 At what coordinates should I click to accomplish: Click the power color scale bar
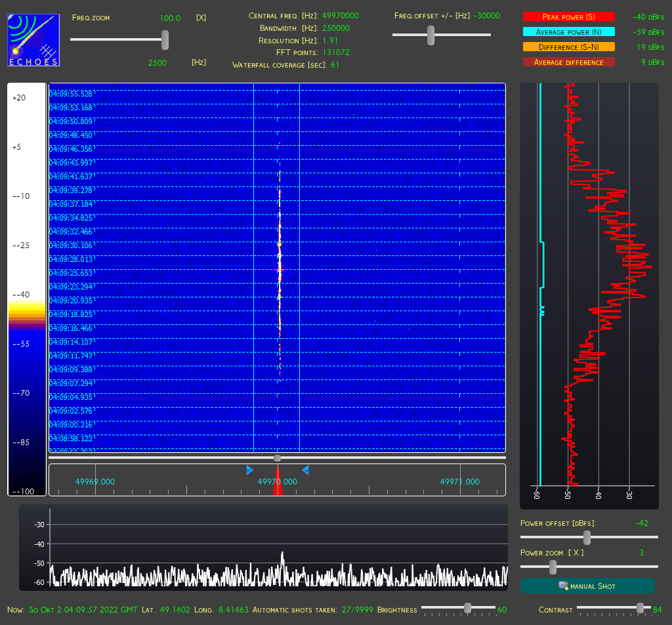(26, 290)
